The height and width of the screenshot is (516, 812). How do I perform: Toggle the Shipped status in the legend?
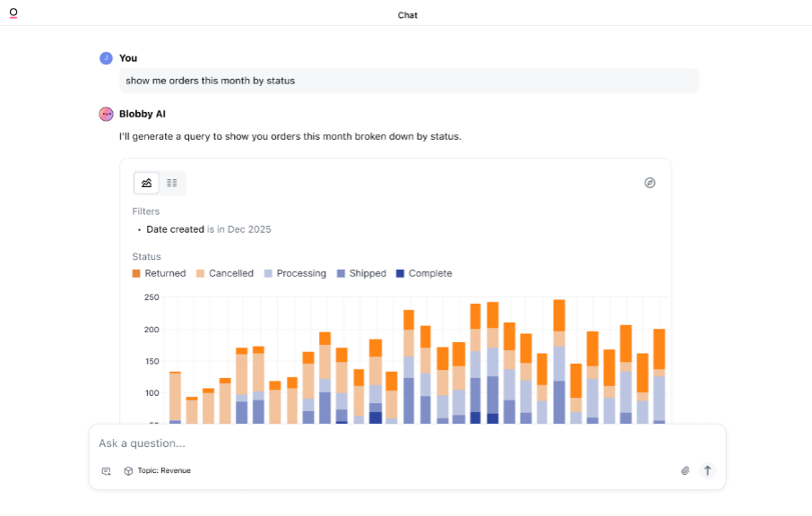[361, 273]
